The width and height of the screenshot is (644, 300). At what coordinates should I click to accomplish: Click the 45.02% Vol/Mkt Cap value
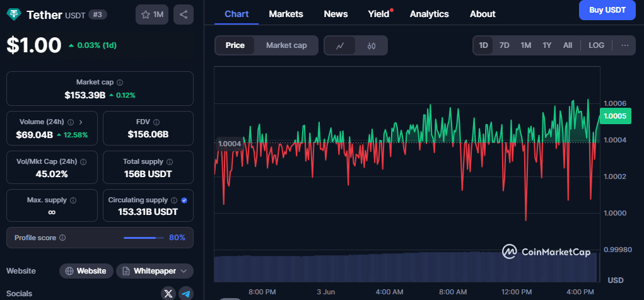52,174
